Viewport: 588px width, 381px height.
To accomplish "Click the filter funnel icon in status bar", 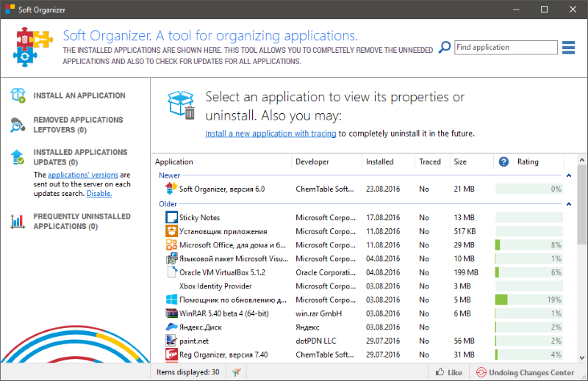I will point(236,372).
